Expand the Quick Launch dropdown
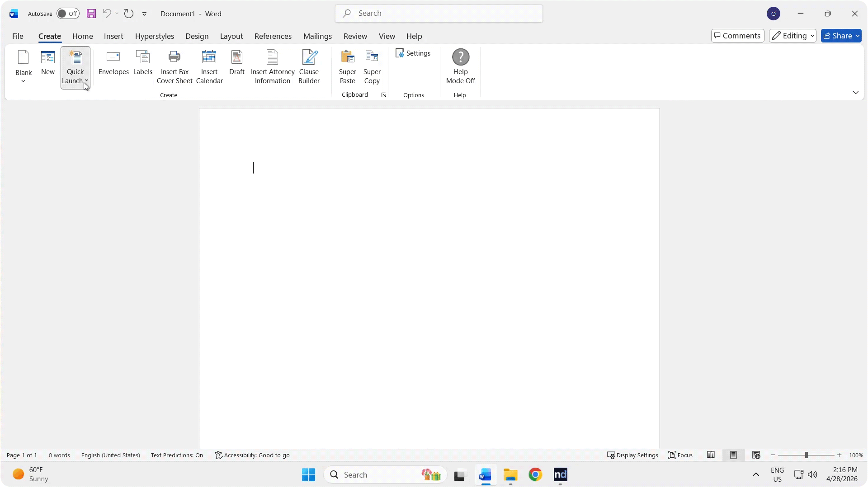The height and width of the screenshot is (488, 868). 75,68
